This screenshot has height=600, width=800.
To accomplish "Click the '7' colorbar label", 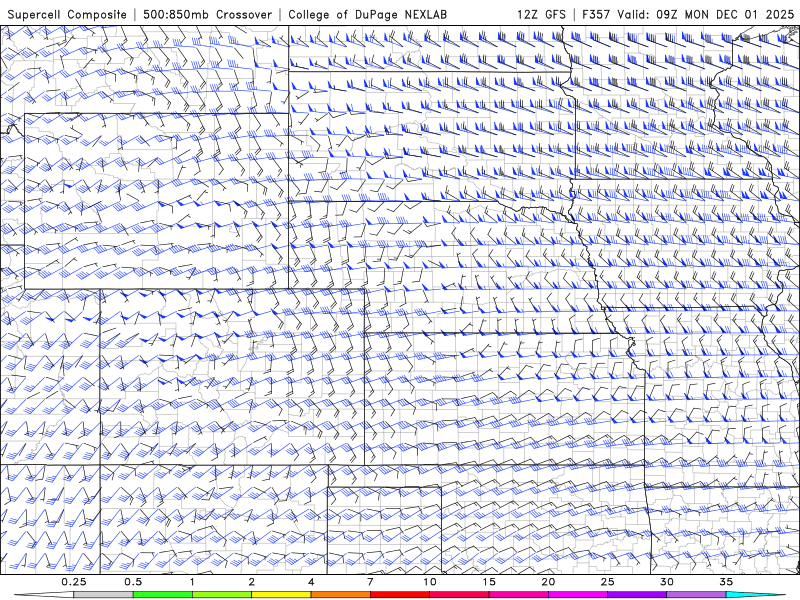I will [x=370, y=582].
